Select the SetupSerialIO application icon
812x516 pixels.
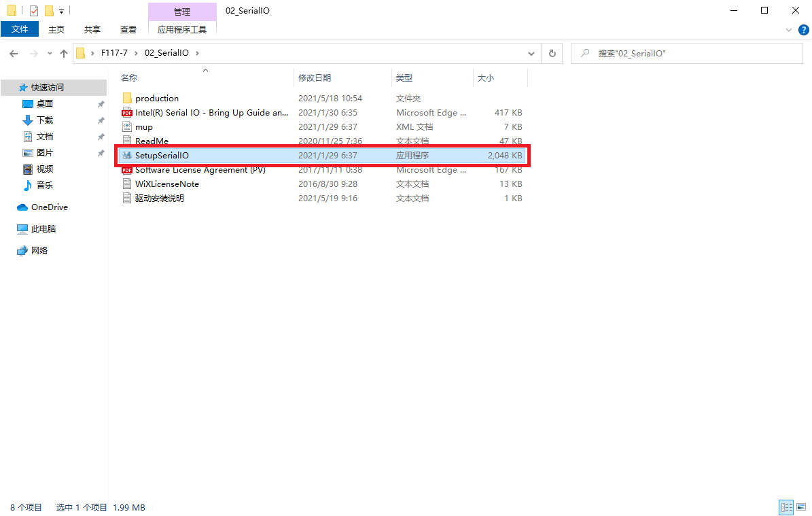127,155
